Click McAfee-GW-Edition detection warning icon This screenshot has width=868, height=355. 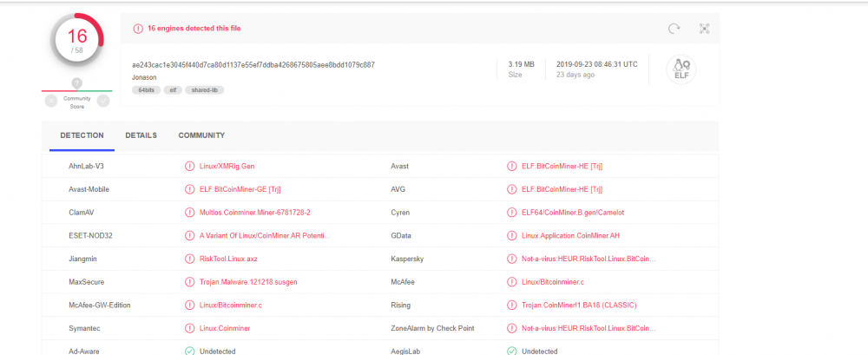pyautogui.click(x=189, y=306)
